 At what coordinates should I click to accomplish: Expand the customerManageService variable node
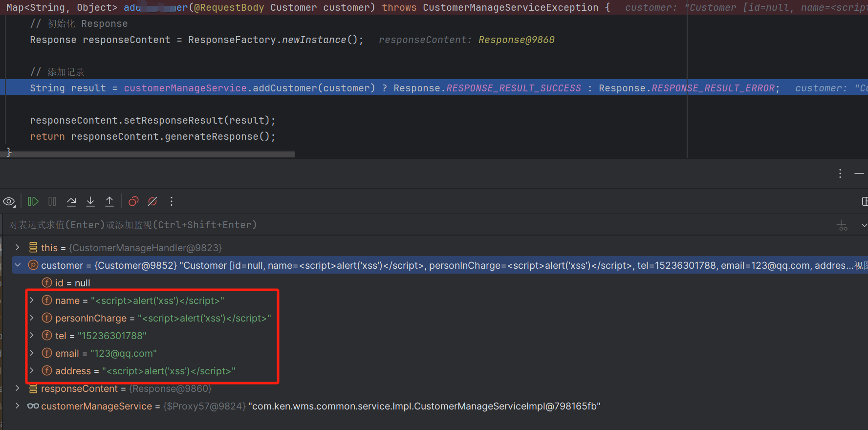18,406
